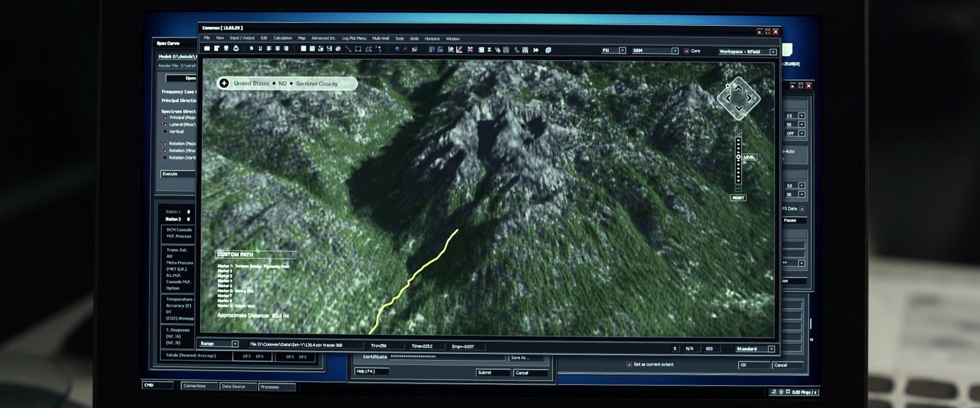980x408 pixels.
Task: Pan the map left with the arrow
Action: point(728,98)
